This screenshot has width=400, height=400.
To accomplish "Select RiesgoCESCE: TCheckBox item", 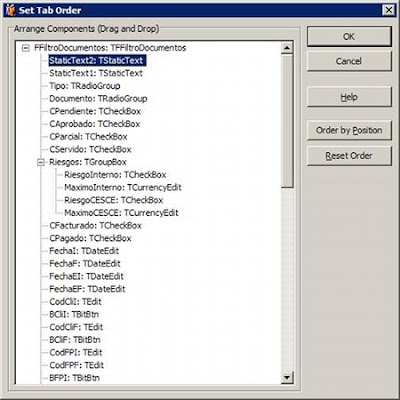I will click(x=114, y=200).
